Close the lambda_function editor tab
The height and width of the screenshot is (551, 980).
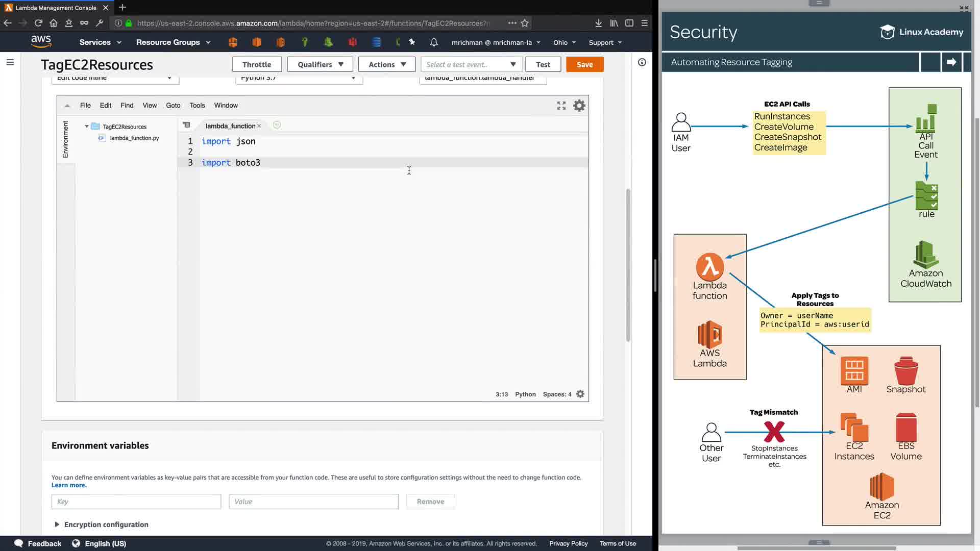[259, 126]
